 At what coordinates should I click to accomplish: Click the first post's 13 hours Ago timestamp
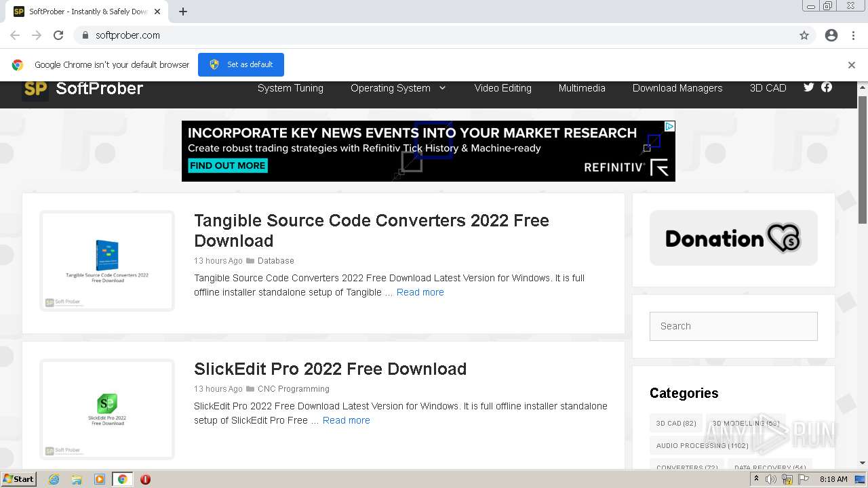click(218, 261)
